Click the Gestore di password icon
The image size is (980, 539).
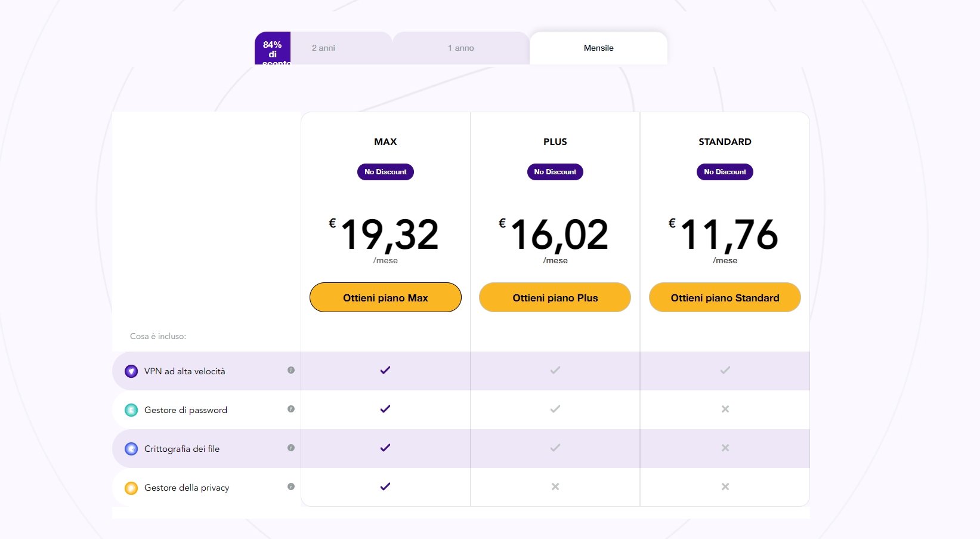point(131,410)
